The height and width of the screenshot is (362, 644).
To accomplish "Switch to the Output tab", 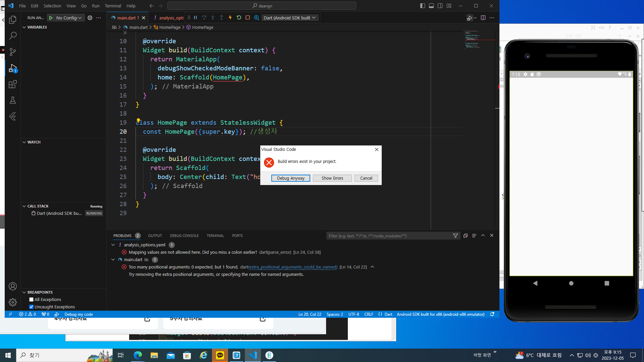I will pos(155,236).
